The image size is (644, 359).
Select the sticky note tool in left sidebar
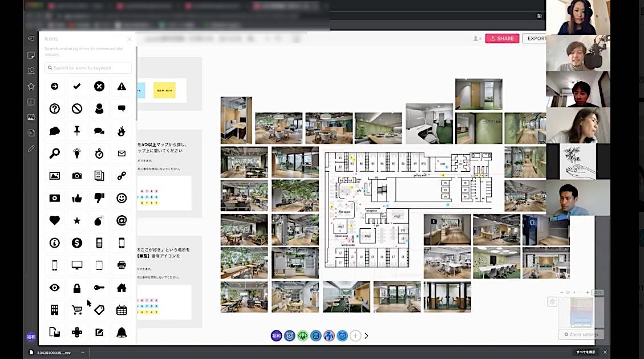click(31, 55)
